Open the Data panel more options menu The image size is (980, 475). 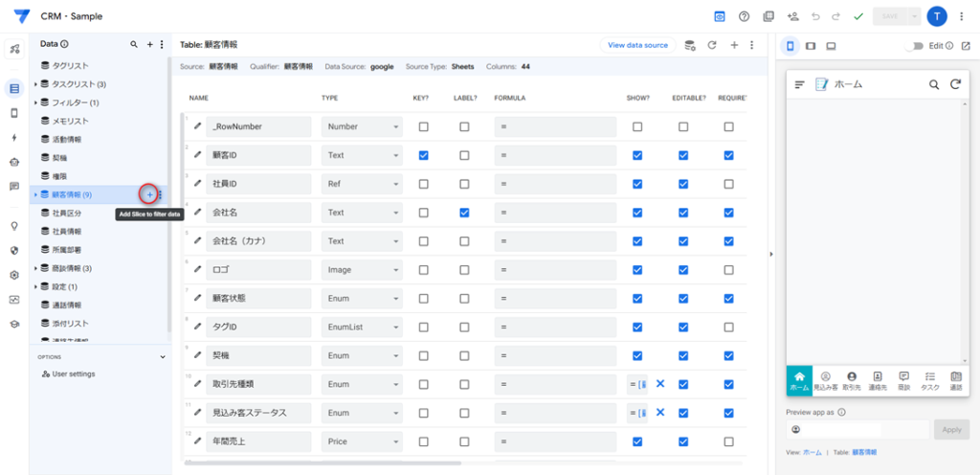[162, 44]
